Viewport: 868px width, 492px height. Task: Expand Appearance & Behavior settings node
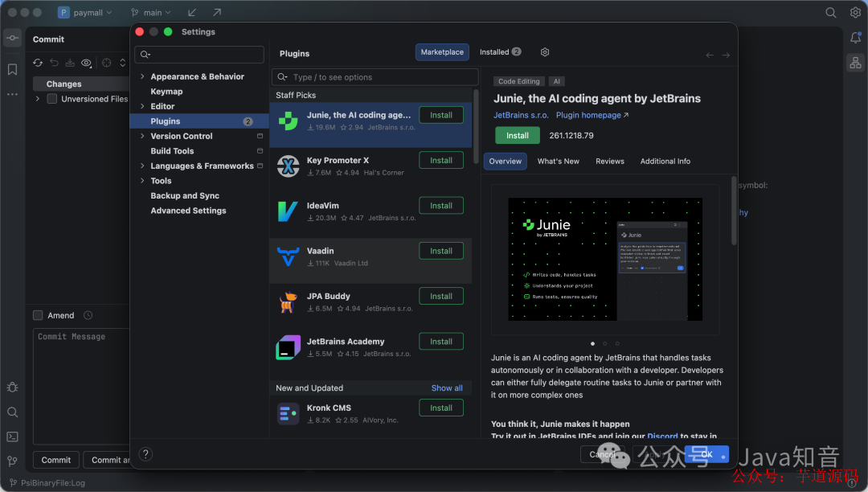[142, 76]
